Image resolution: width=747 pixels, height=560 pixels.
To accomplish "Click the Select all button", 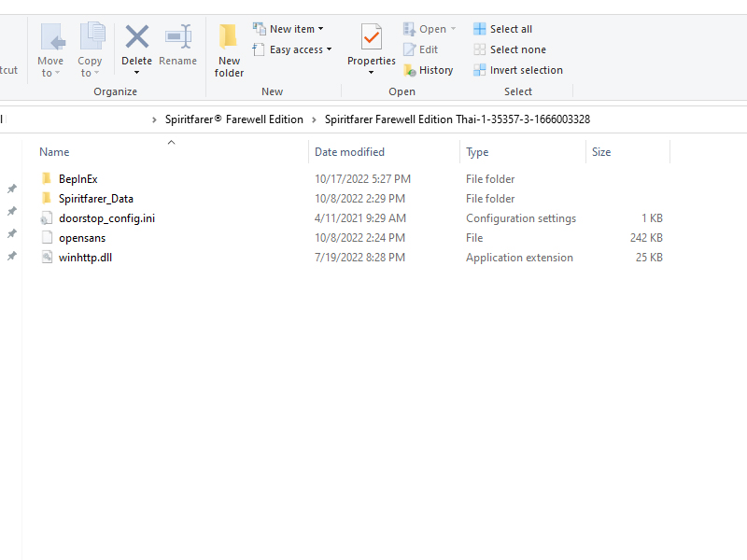I will click(x=502, y=29).
